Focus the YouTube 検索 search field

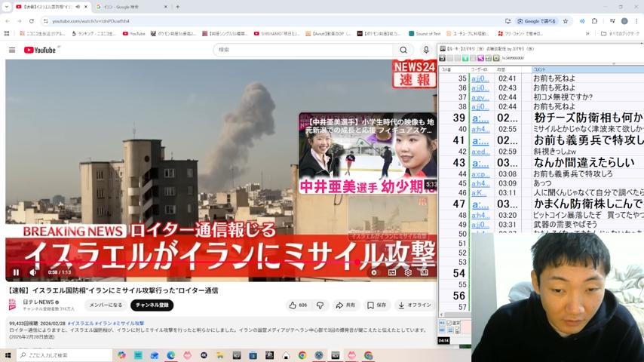coord(303,50)
